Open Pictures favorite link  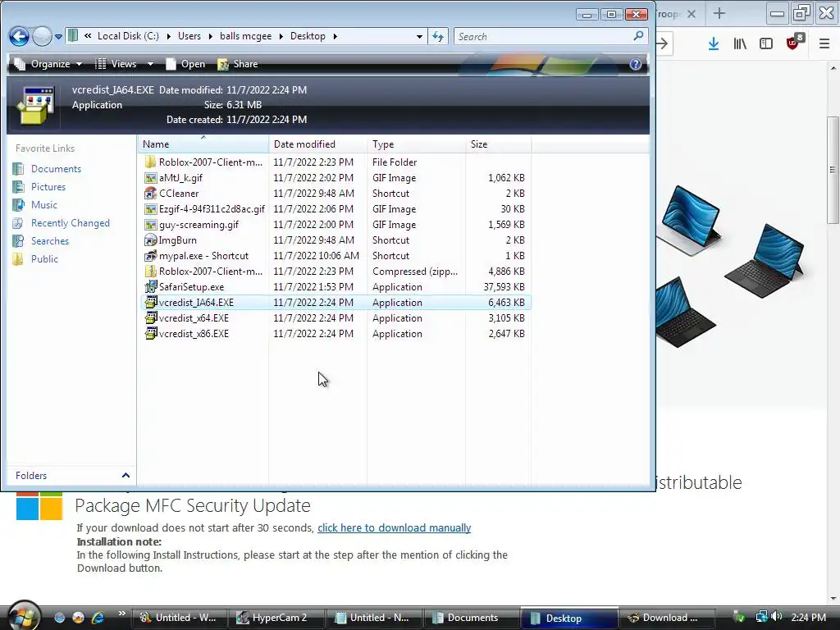click(x=48, y=187)
